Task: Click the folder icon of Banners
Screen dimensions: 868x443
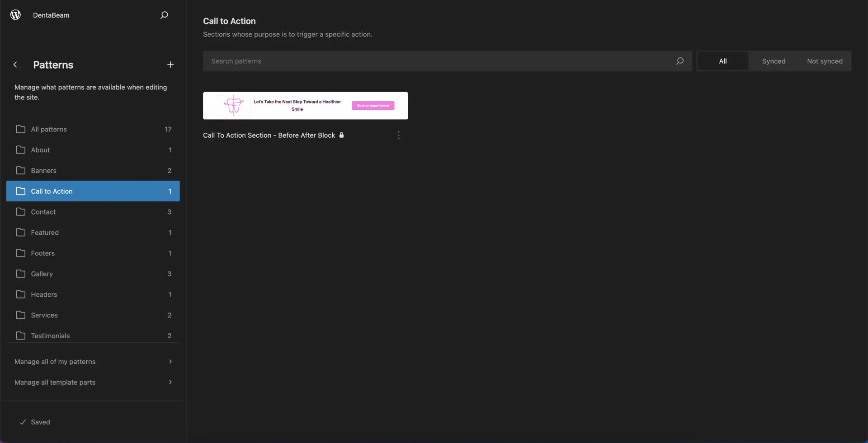Action: coord(21,170)
